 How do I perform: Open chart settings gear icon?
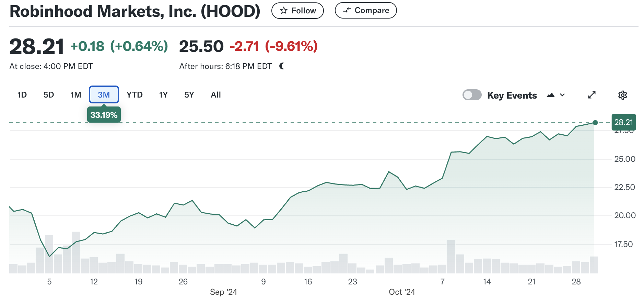[622, 95]
